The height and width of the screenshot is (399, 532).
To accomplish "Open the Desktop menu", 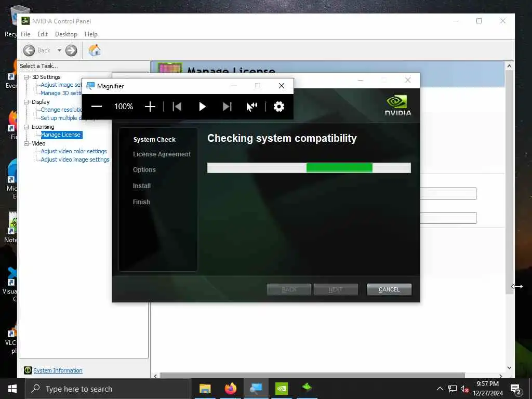I will 66,34.
